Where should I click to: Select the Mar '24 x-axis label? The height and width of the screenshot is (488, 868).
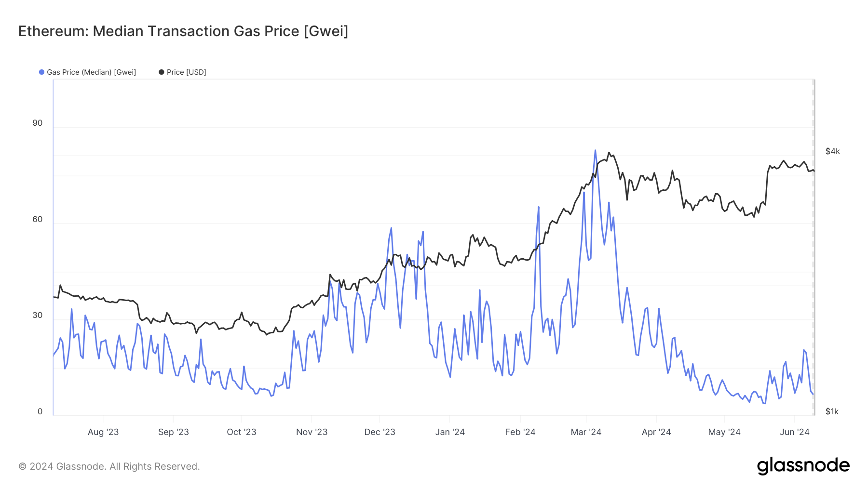click(x=586, y=432)
